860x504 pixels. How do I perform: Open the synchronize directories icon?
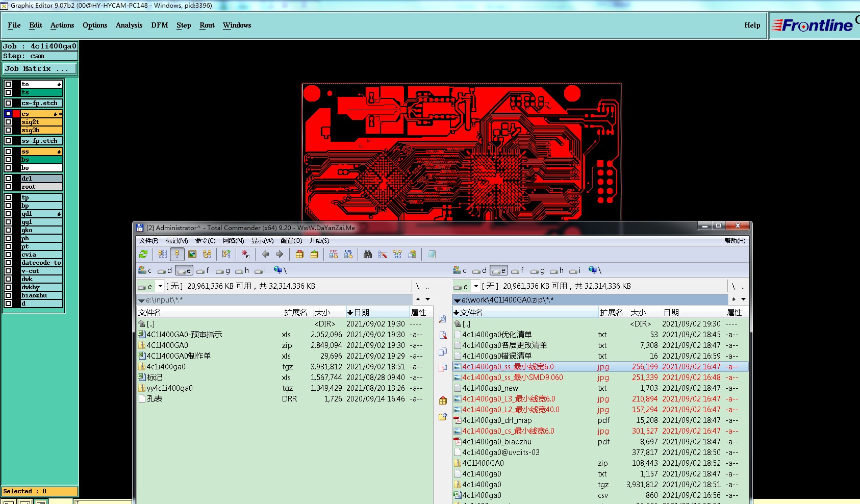(397, 254)
